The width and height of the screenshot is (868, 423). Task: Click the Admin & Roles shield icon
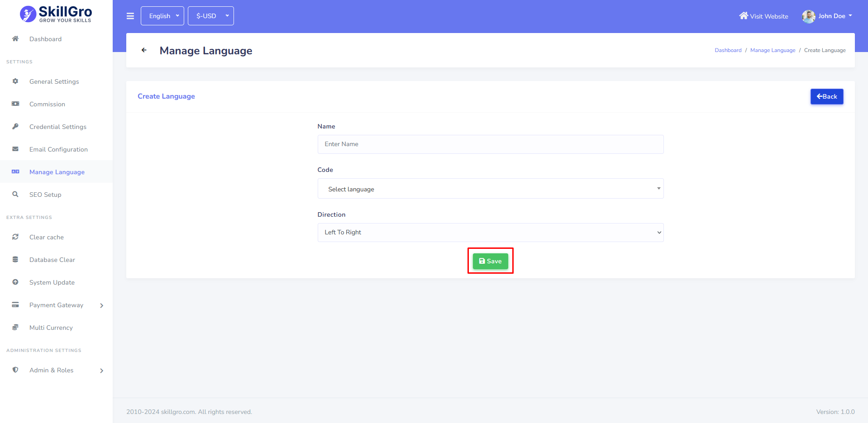tap(15, 370)
